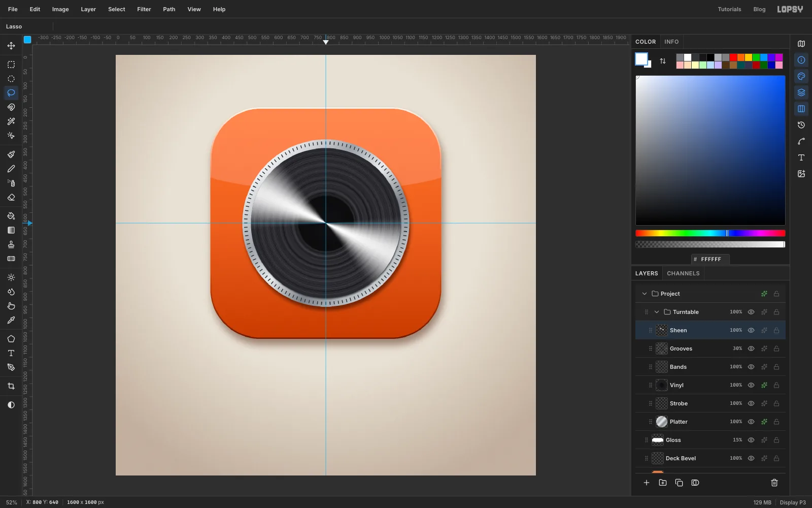
Task: Swap foreground and background colors
Action: coord(663,61)
